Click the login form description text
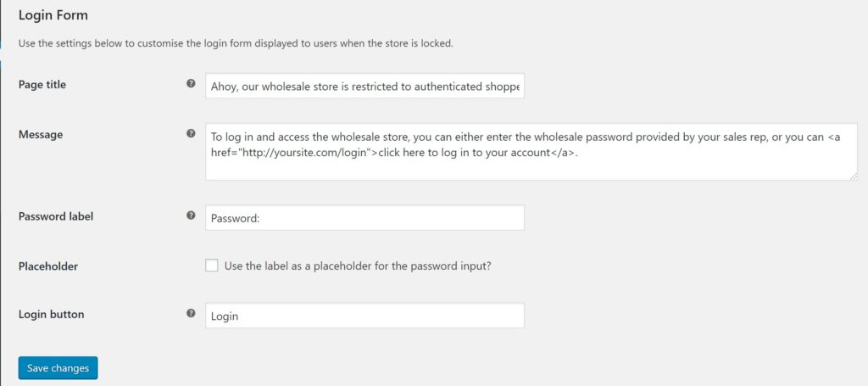 point(236,43)
